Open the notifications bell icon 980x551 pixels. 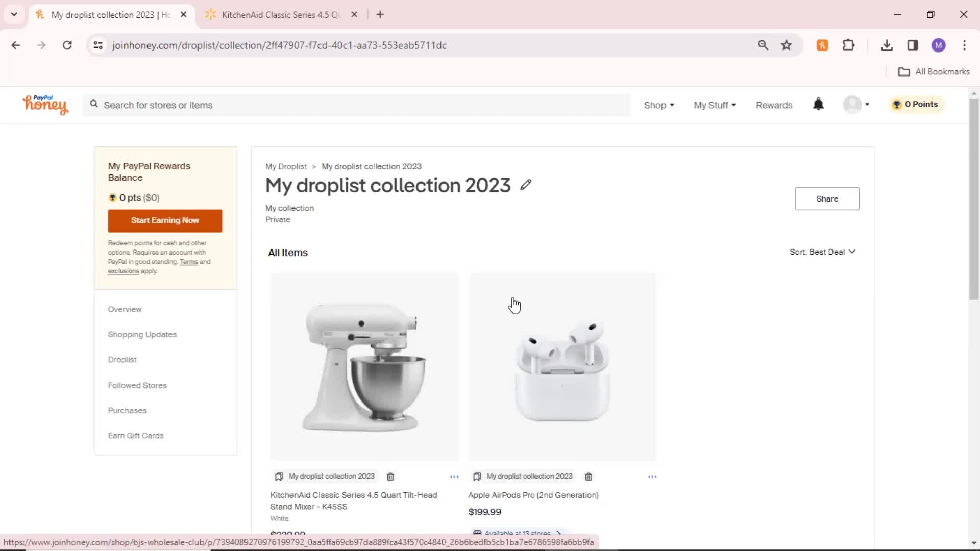coord(818,104)
